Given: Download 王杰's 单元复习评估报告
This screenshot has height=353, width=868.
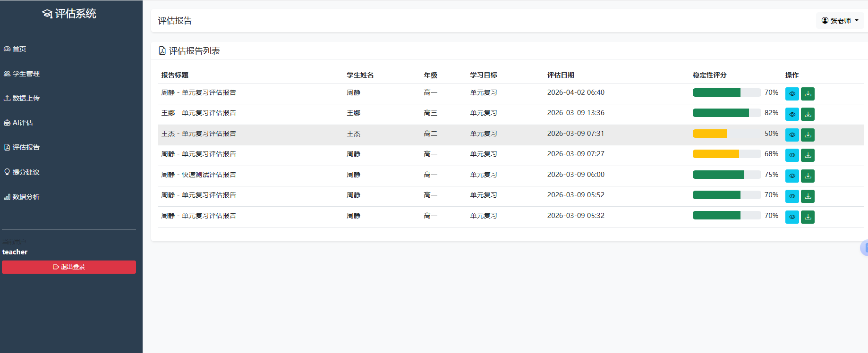Looking at the screenshot, I should point(808,135).
